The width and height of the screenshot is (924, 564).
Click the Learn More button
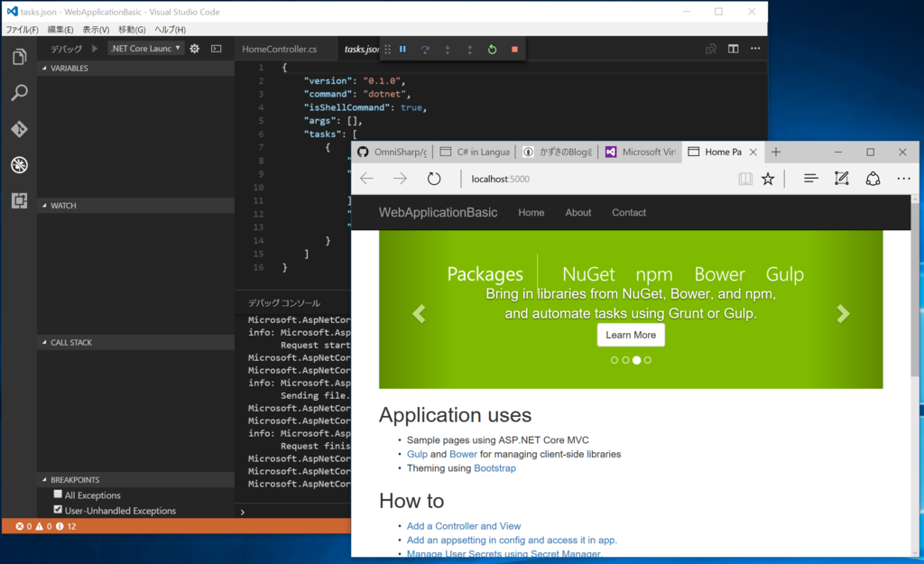click(631, 335)
